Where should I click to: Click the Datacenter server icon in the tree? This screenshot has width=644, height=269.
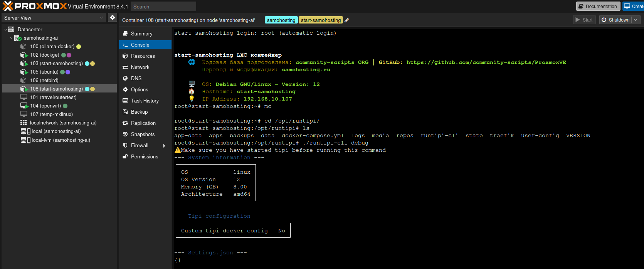tap(11, 29)
